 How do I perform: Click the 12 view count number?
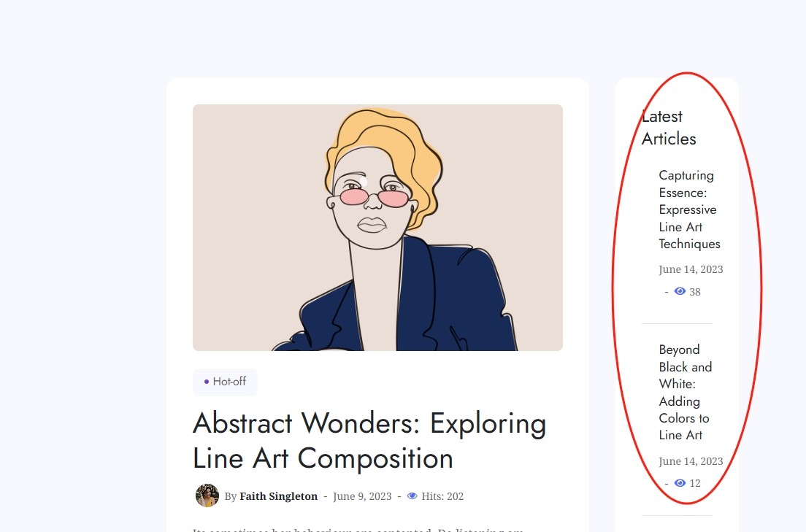(695, 484)
